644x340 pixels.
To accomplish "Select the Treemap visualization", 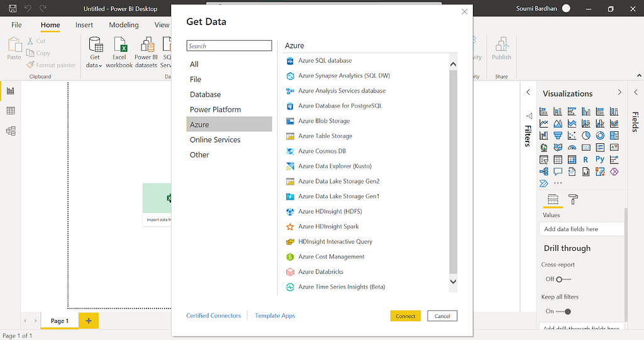I will click(x=614, y=135).
